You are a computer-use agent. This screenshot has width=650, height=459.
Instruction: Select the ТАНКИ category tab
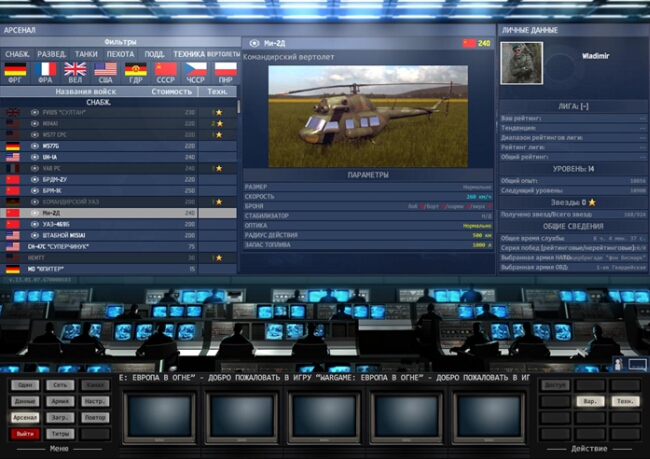(x=86, y=54)
